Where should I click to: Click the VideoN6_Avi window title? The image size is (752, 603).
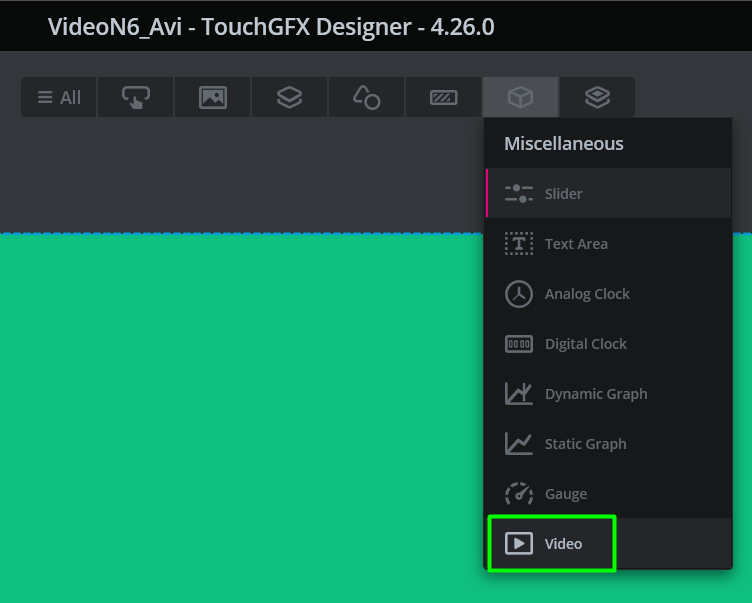(x=270, y=26)
